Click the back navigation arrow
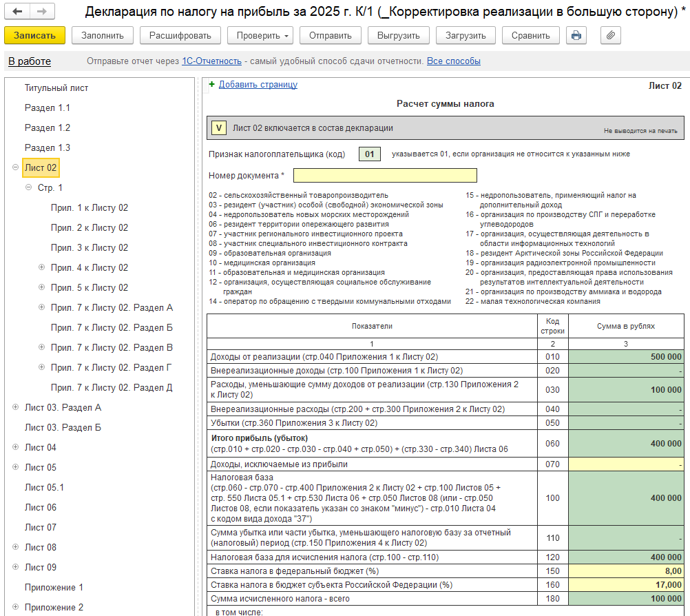 [18, 12]
